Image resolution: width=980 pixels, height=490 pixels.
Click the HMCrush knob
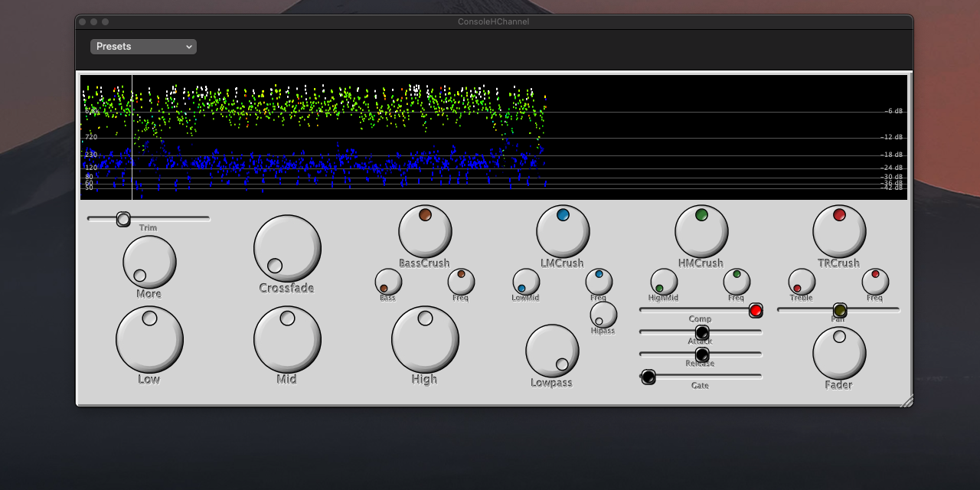701,231
